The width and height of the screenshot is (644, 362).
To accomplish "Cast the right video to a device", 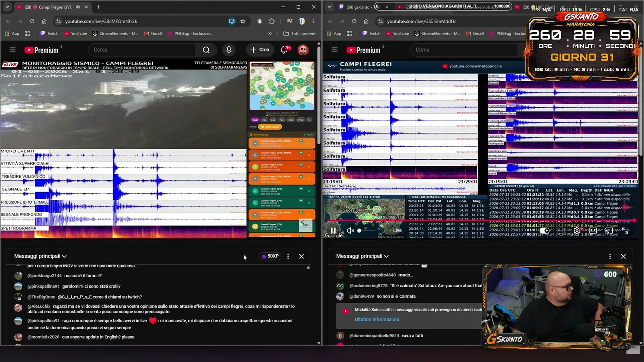I will [x=609, y=231].
